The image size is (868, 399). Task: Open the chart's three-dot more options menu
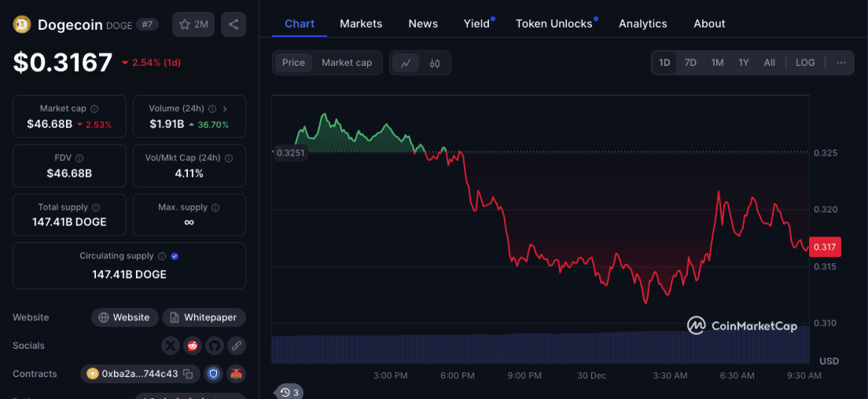(x=841, y=63)
